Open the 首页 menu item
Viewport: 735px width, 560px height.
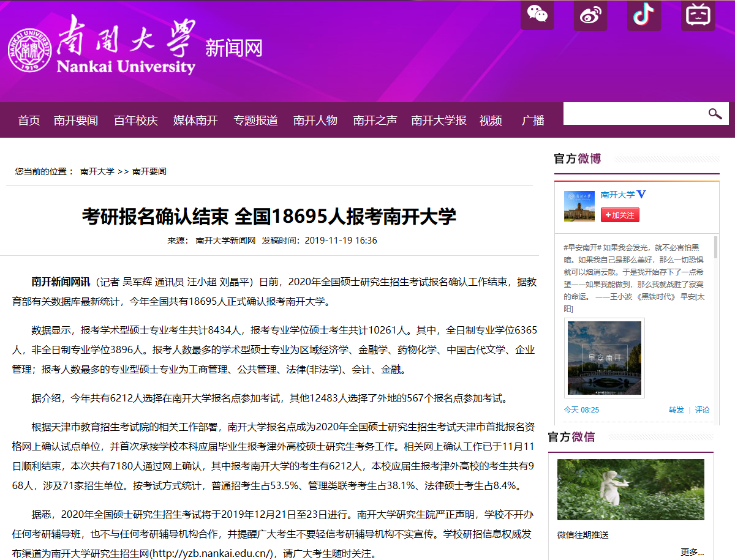point(29,121)
